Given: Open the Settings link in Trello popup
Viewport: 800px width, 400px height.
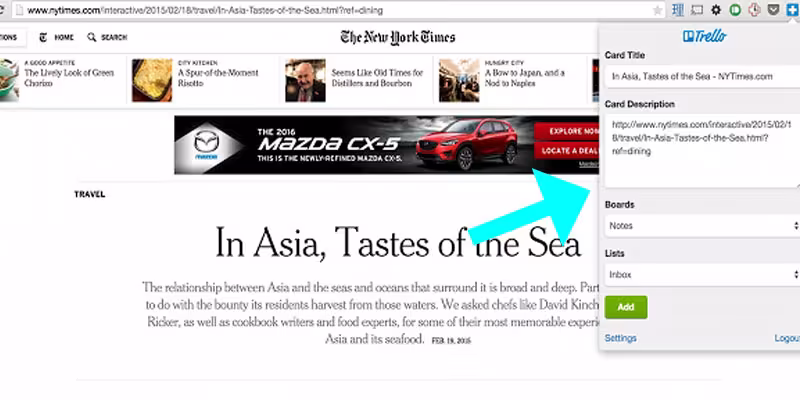Looking at the screenshot, I should tap(620, 338).
